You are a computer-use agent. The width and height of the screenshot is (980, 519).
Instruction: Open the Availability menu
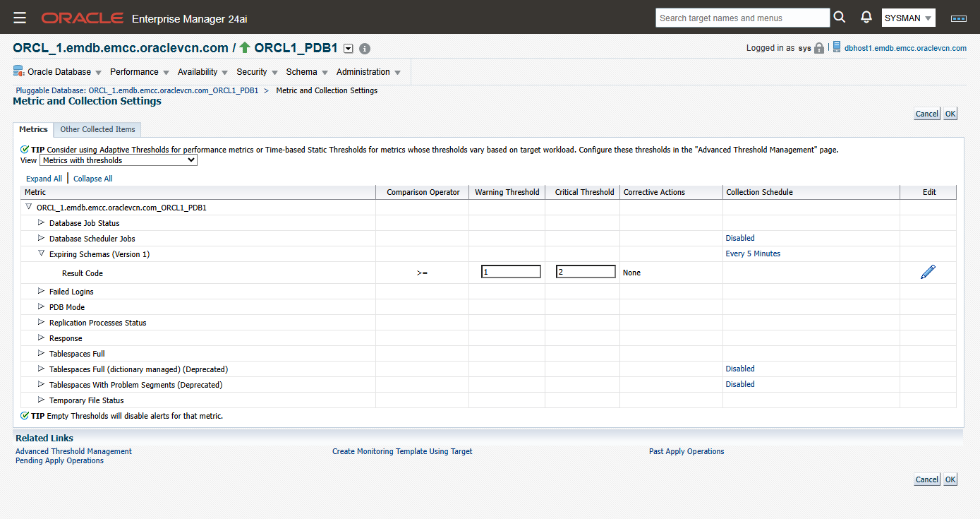[x=202, y=72]
